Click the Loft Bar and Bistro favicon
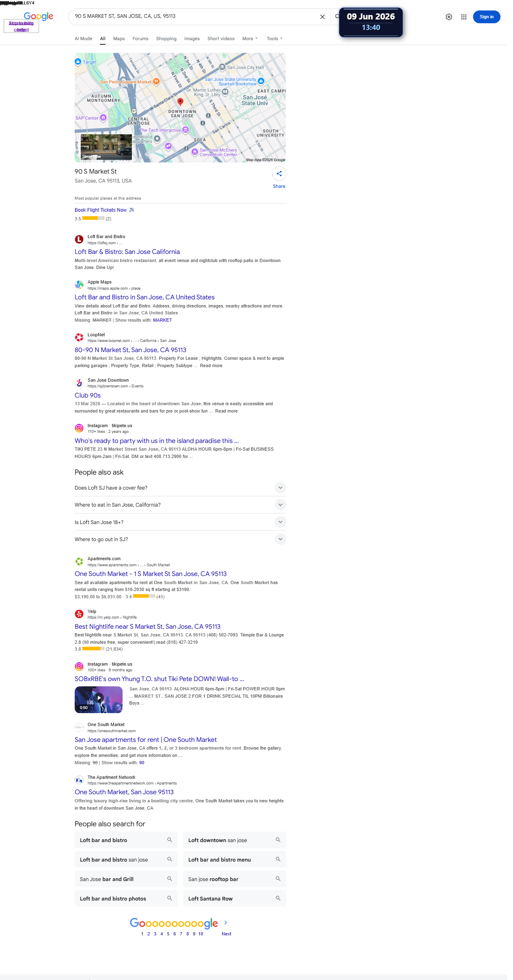 click(x=79, y=239)
